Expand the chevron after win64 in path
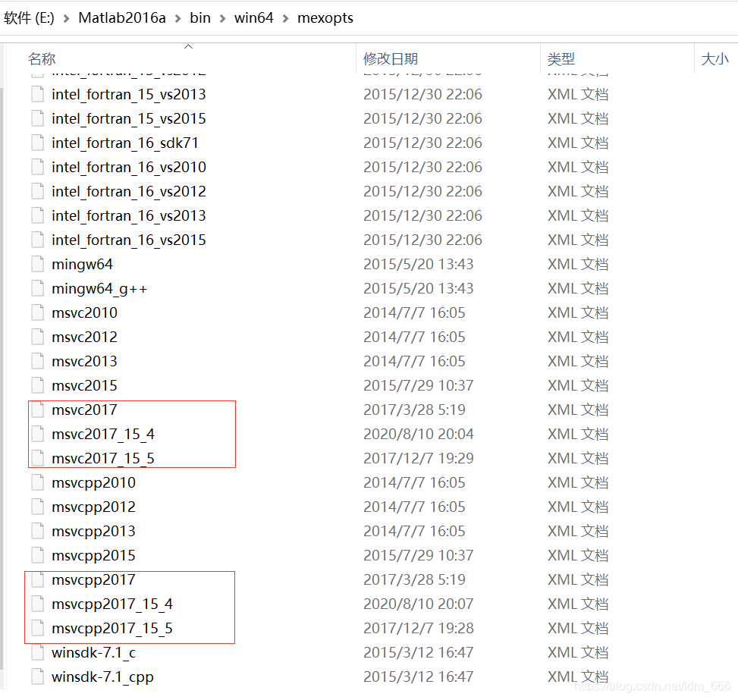The height and width of the screenshot is (700, 738). (x=285, y=18)
